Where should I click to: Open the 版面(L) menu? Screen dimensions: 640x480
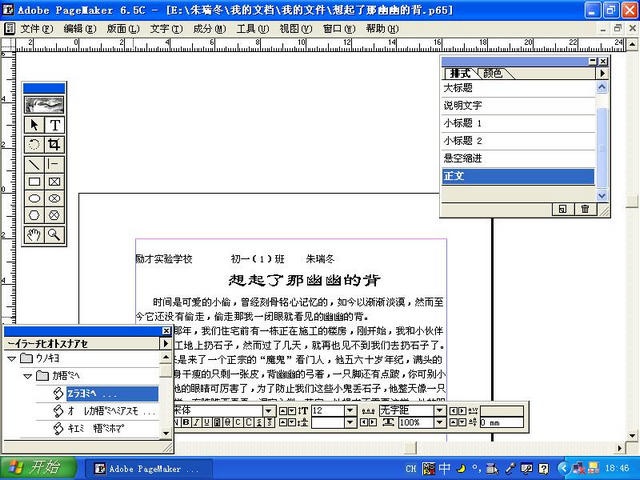click(x=123, y=29)
